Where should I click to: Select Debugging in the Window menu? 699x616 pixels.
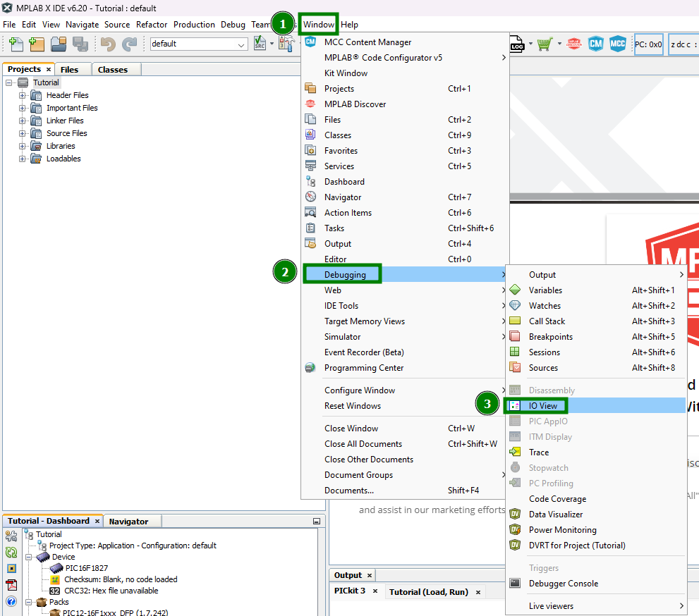coord(405,274)
